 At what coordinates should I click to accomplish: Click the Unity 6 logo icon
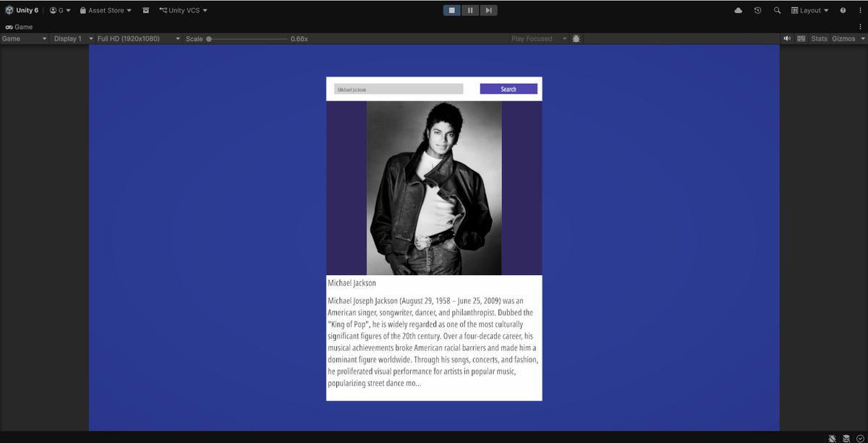click(9, 10)
